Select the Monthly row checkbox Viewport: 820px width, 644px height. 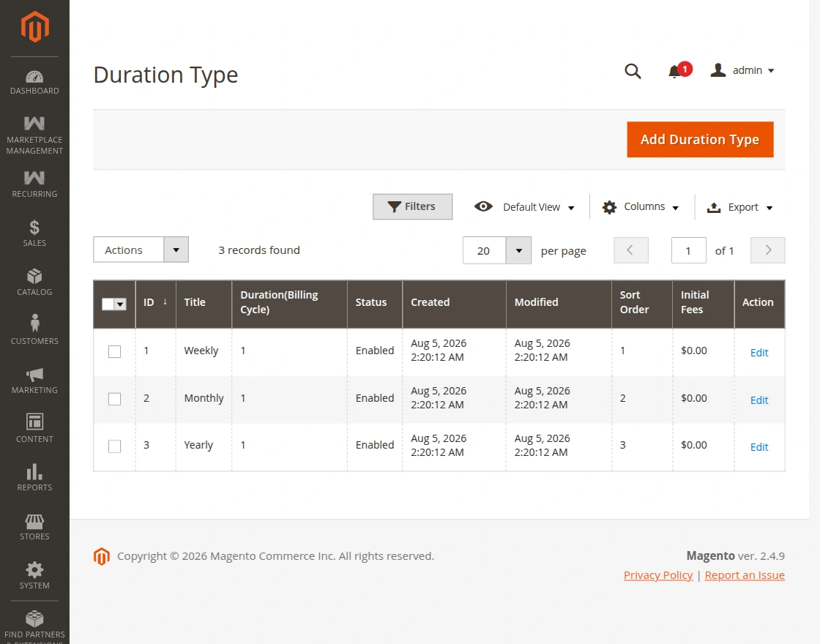point(114,400)
